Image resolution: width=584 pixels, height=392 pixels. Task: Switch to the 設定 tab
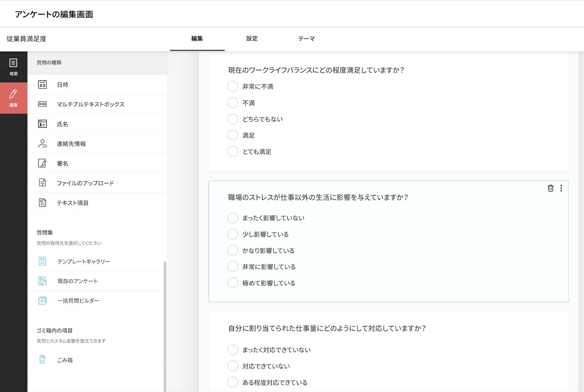pyautogui.click(x=252, y=39)
